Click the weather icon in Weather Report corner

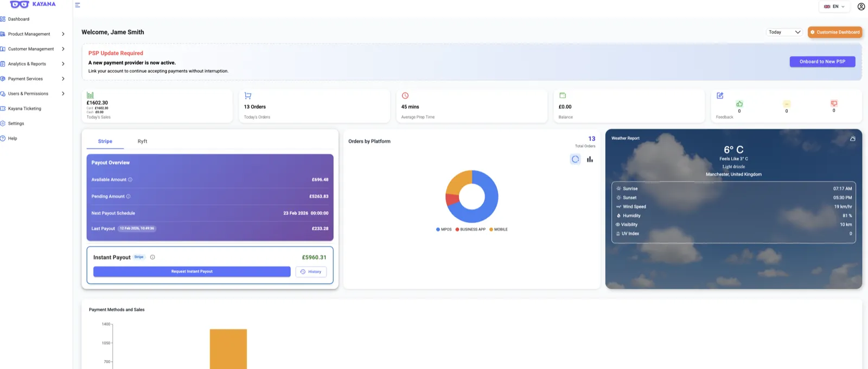coord(853,139)
